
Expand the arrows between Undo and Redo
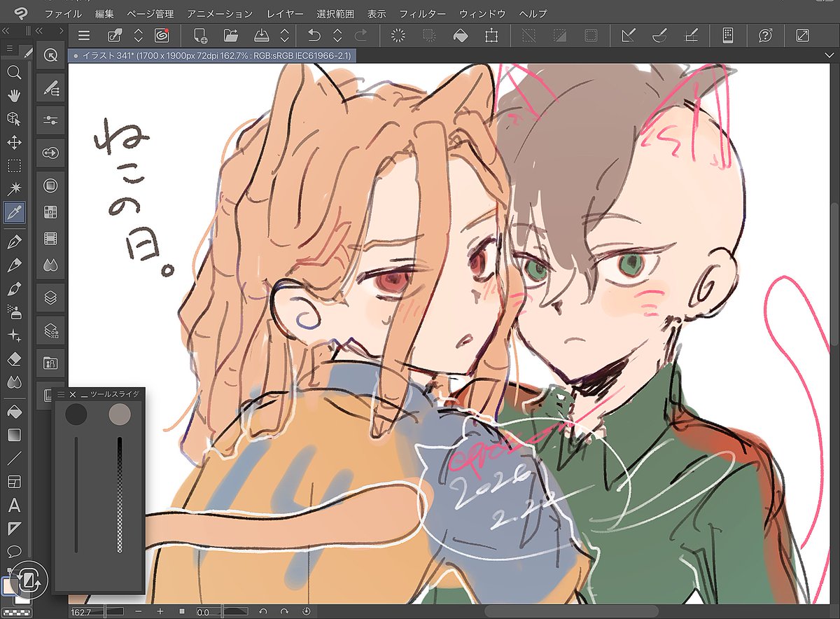[x=337, y=35]
